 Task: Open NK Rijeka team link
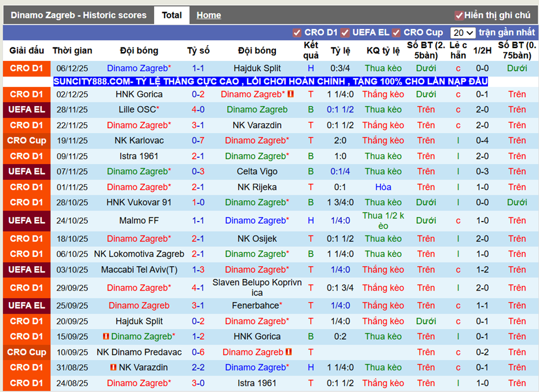pos(257,187)
